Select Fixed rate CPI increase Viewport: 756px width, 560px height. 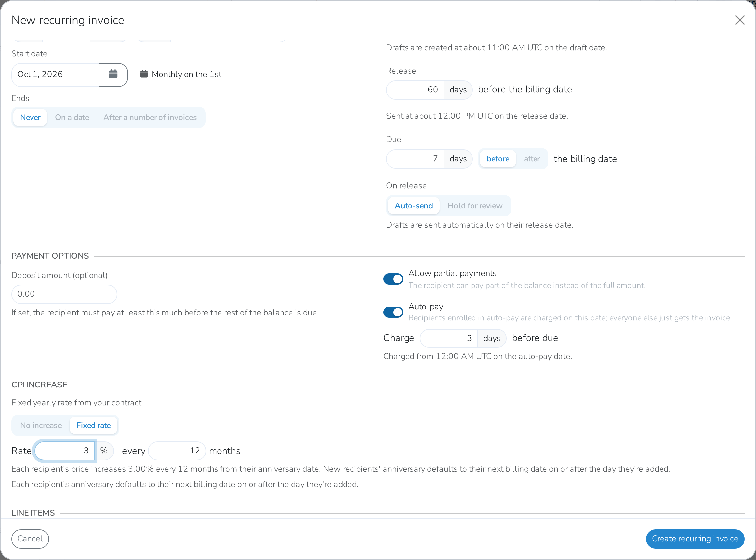click(x=94, y=425)
